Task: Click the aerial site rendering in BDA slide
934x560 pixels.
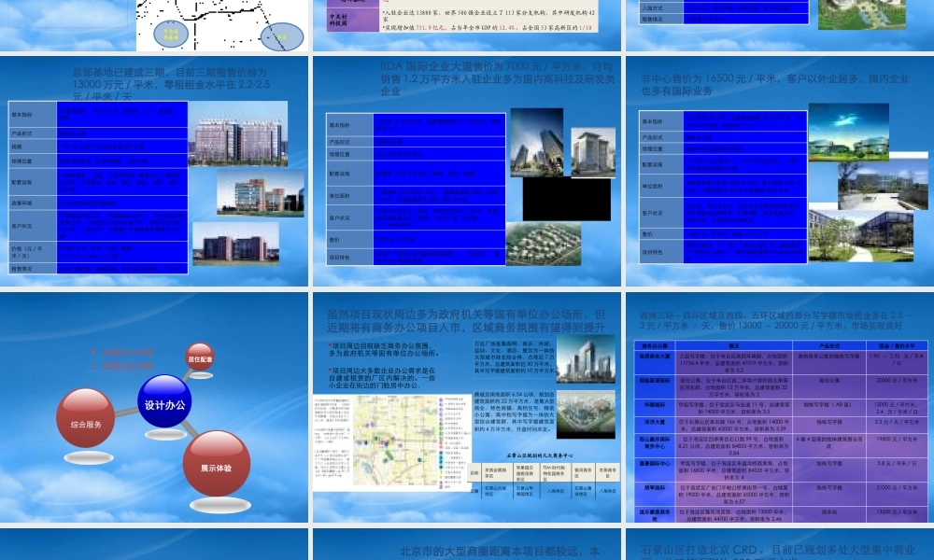Action: [544, 244]
